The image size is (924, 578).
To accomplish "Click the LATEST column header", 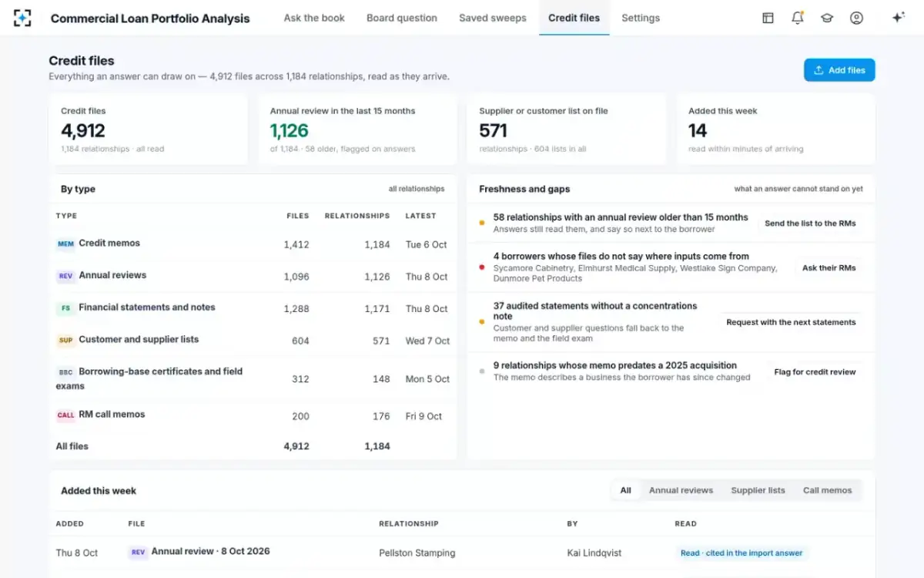I will (421, 216).
